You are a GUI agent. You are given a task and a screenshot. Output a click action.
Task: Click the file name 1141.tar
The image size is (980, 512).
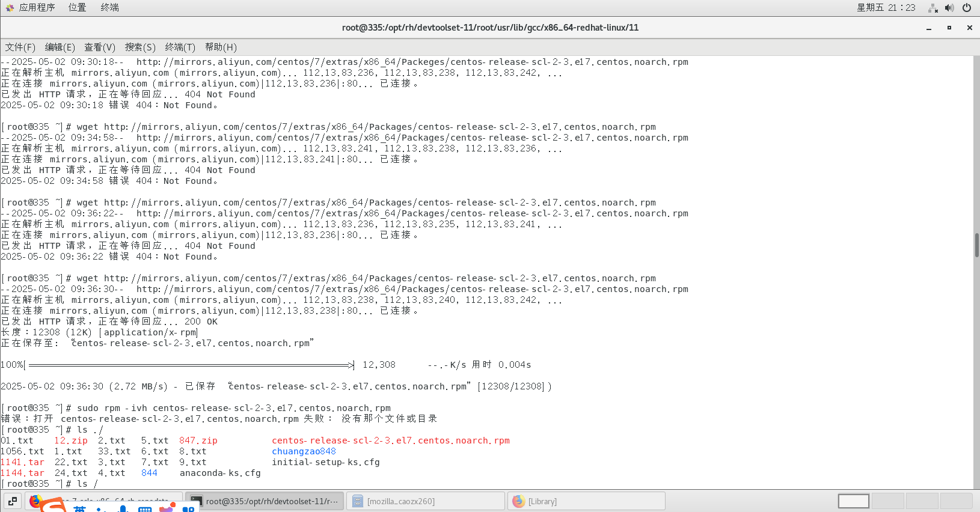click(x=22, y=462)
